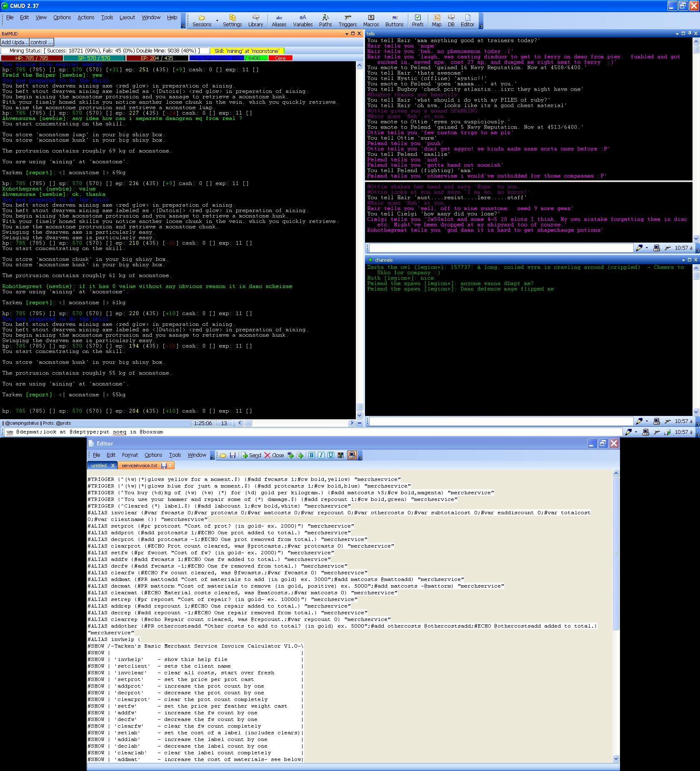Open Aliases from the main toolbar
Screen dimensions: 700x771
point(279,20)
